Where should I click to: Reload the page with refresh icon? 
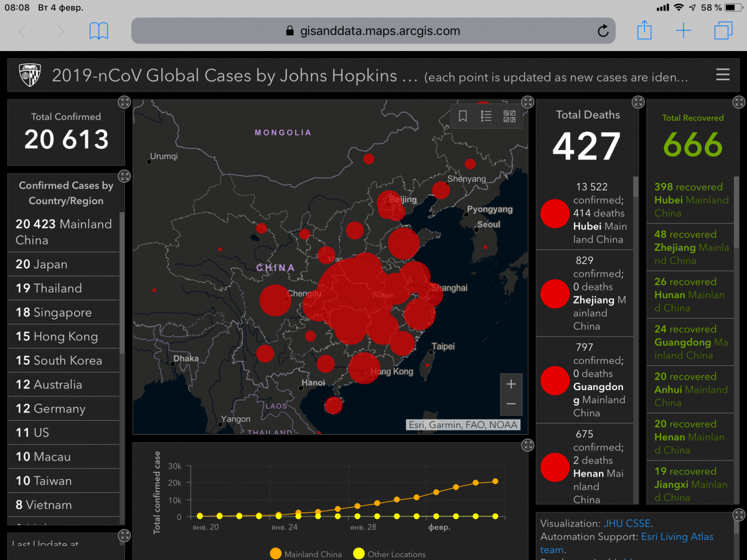[x=603, y=31]
